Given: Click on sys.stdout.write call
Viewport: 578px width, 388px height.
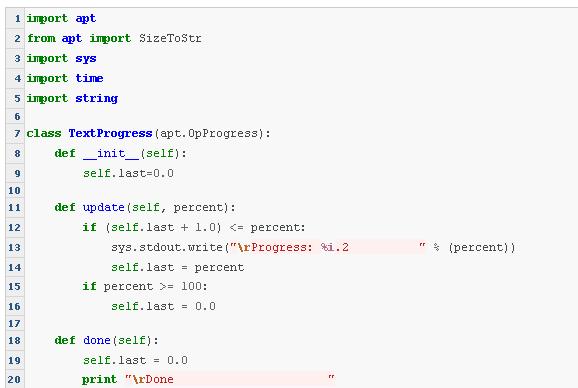Looking at the screenshot, I should tap(167, 247).
